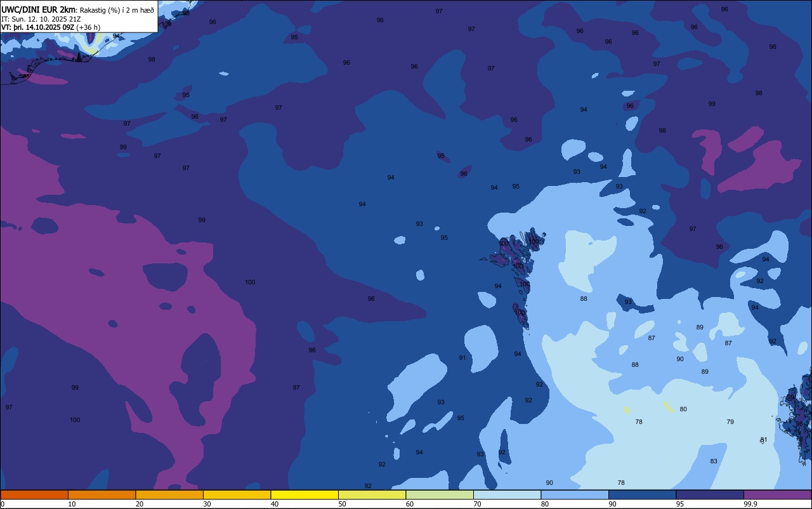Select the golden 30–40 legend swatch
The height and width of the screenshot is (509, 812).
pos(237,494)
